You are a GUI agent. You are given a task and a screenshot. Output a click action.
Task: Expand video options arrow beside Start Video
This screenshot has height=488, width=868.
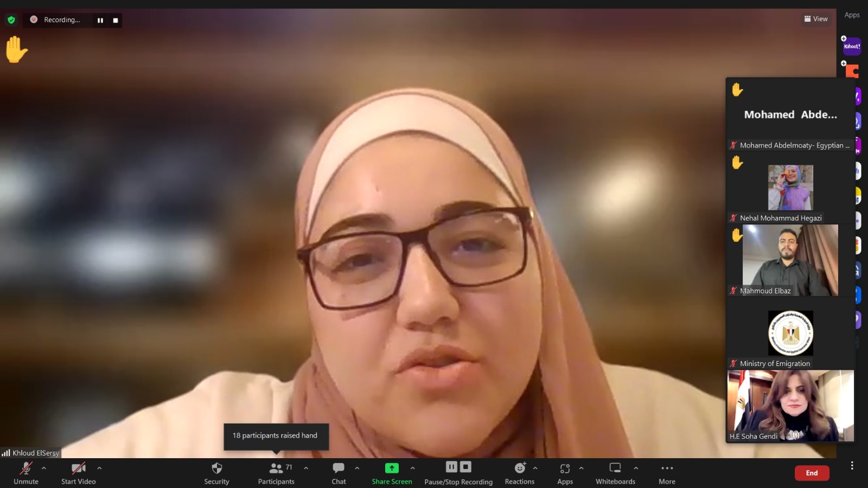coord(99,468)
